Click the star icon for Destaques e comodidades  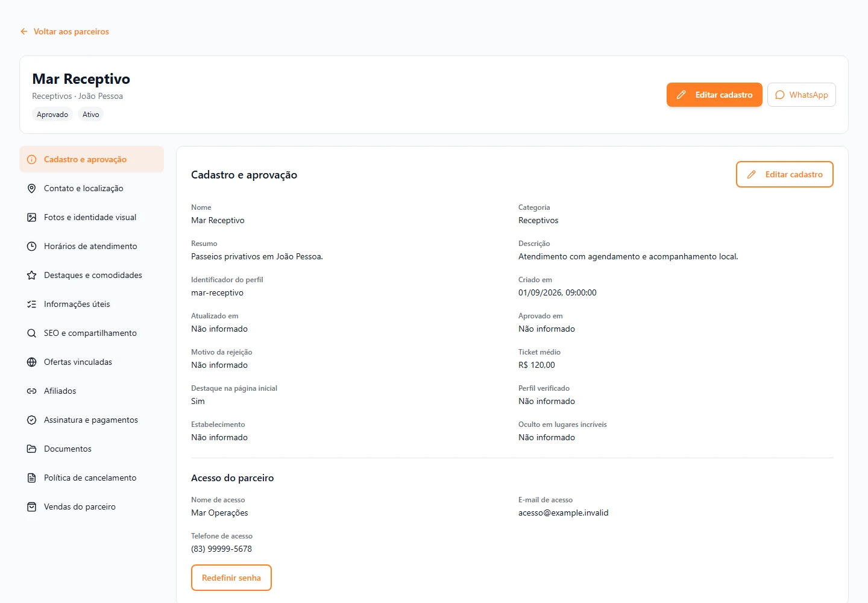pos(32,276)
